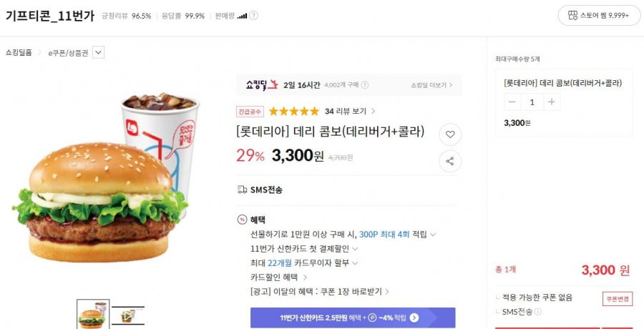Image resolution: width=644 pixels, height=329 pixels.
Task: Go to 쇼킹딜홈 breadcrumb
Action: pos(19,53)
